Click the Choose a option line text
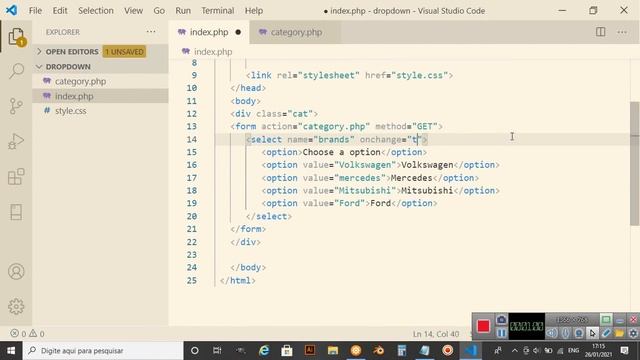This screenshot has width=640, height=360. [344, 152]
